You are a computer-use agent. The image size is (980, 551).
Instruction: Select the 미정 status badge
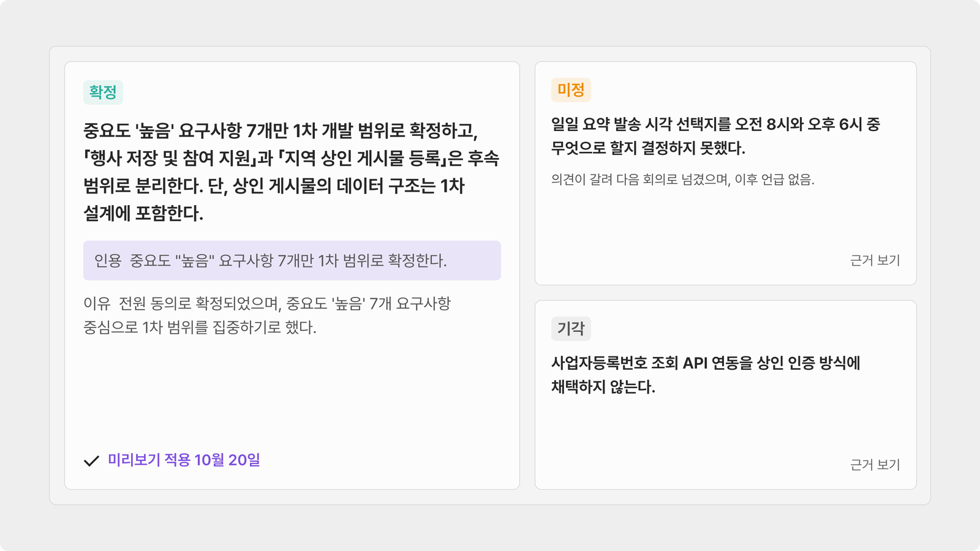click(571, 90)
